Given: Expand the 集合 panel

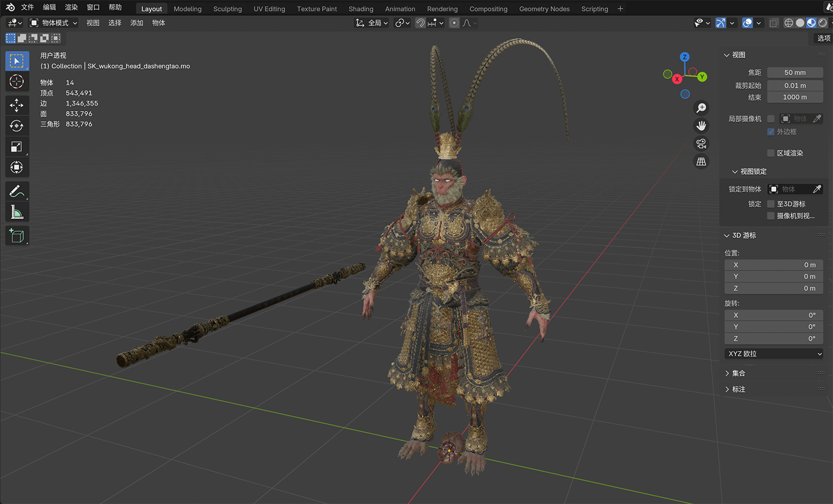Looking at the screenshot, I should (x=738, y=373).
